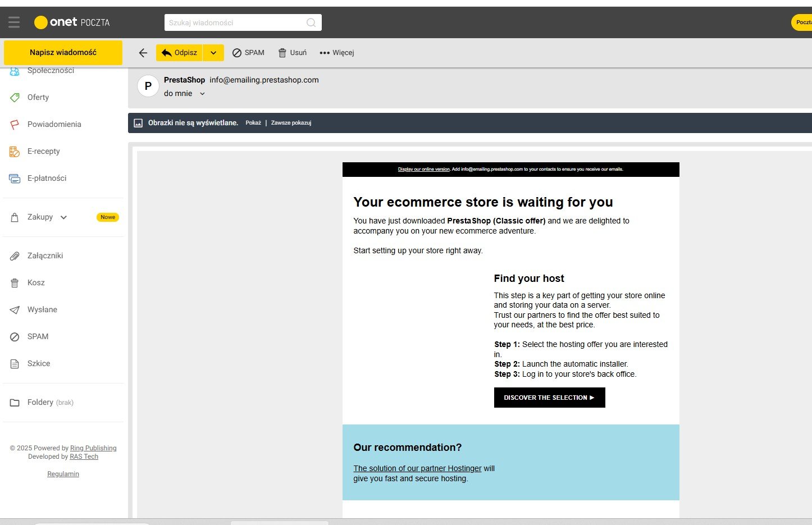812x525 pixels.
Task: Click the Foldery folder icon
Action: click(x=15, y=403)
